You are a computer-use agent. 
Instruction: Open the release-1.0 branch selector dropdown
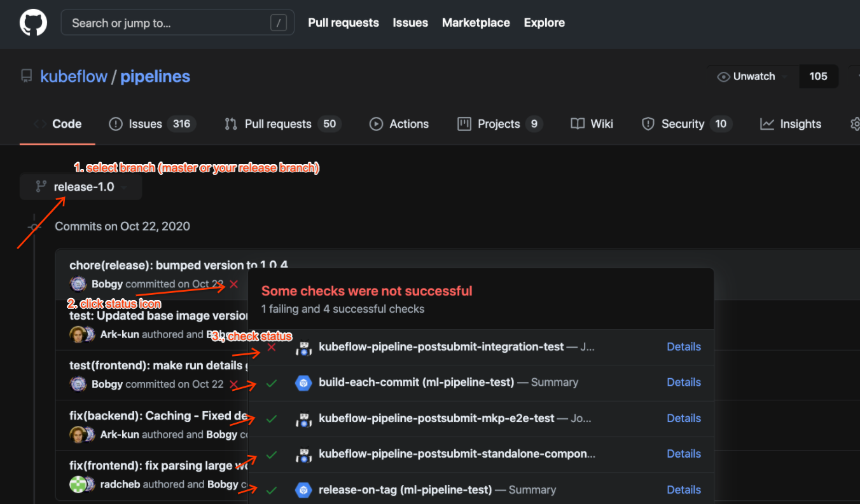[x=81, y=187]
